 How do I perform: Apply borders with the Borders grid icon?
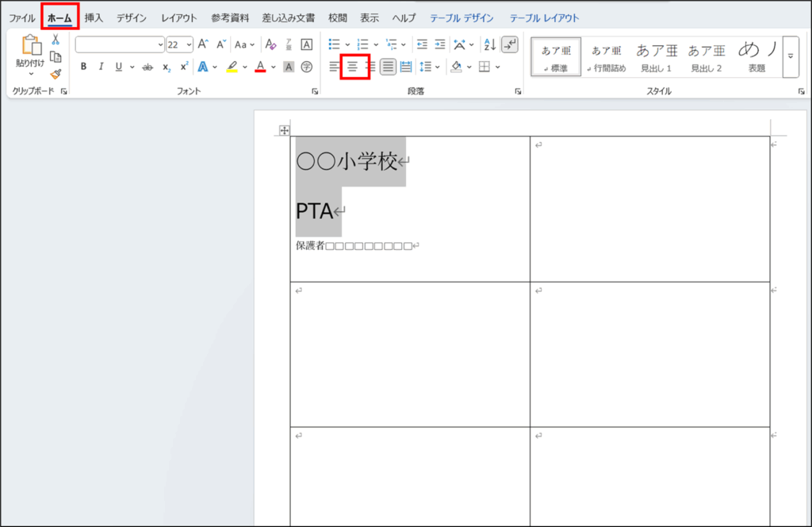[x=485, y=67]
